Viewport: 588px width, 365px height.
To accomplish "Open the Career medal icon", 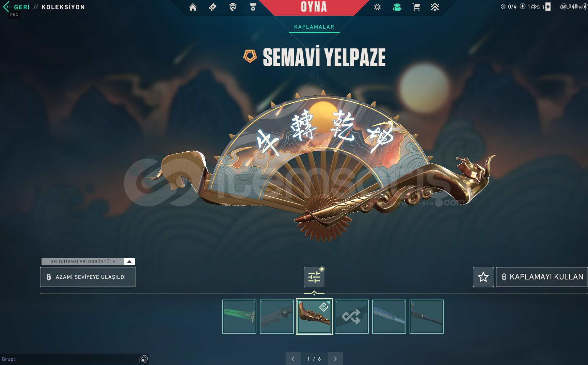I will 253,7.
